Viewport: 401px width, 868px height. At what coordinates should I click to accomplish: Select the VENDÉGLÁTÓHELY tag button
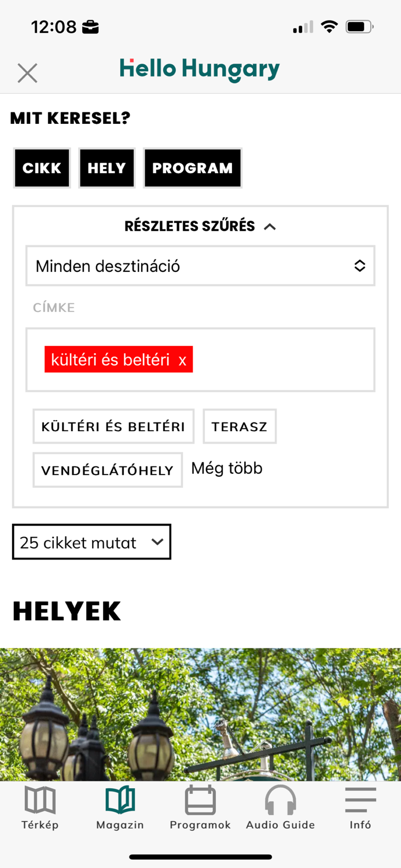107,470
